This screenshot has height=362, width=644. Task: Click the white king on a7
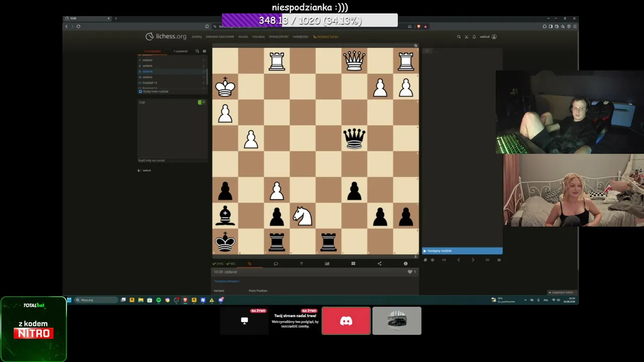point(225,87)
